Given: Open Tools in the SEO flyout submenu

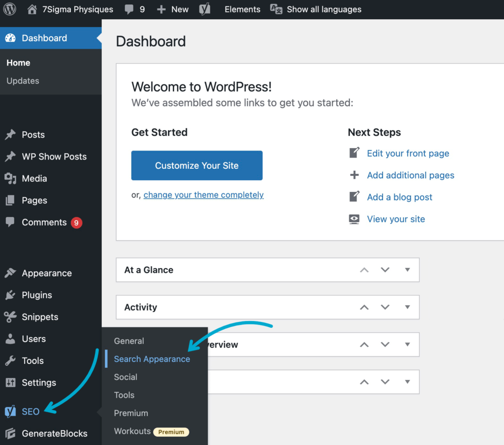Looking at the screenshot, I should click(x=124, y=395).
